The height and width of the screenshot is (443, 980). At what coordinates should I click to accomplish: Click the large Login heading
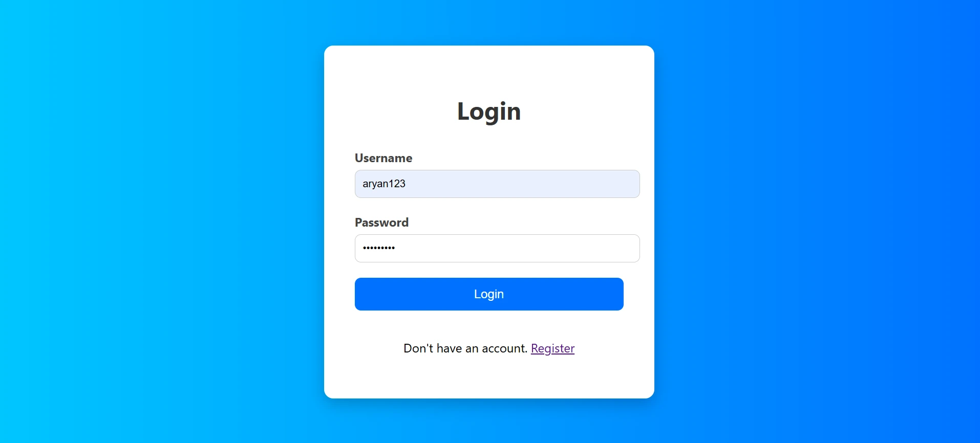489,112
